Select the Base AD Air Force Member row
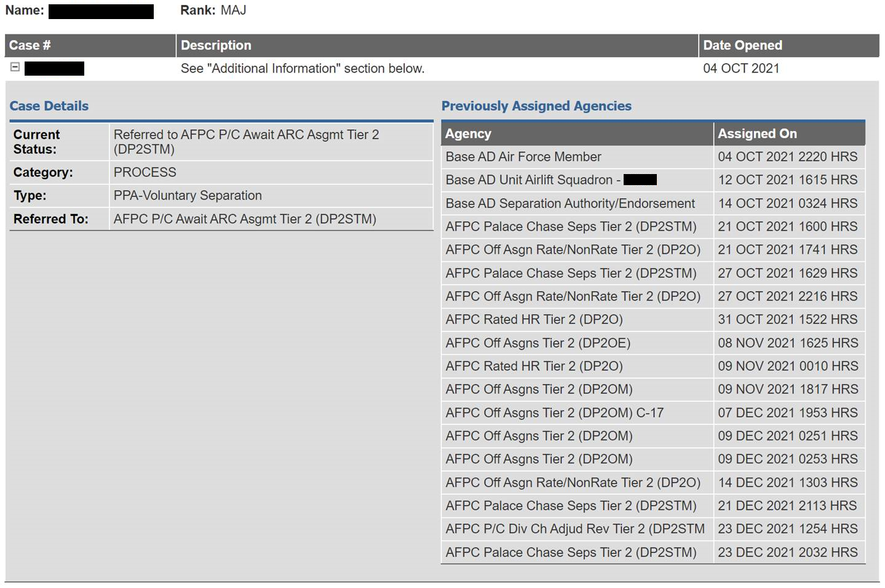Viewport: 885px width, 588px height. (523, 157)
